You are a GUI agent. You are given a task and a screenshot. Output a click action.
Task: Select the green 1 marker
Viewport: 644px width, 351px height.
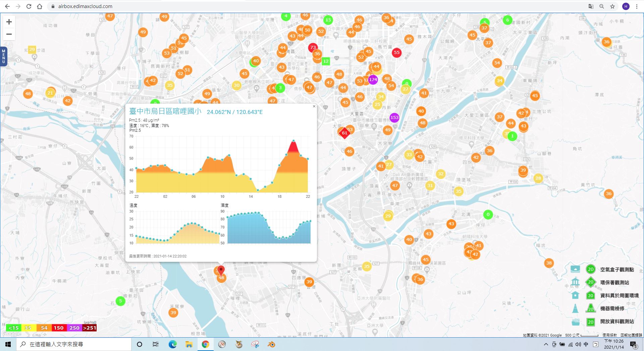(513, 136)
